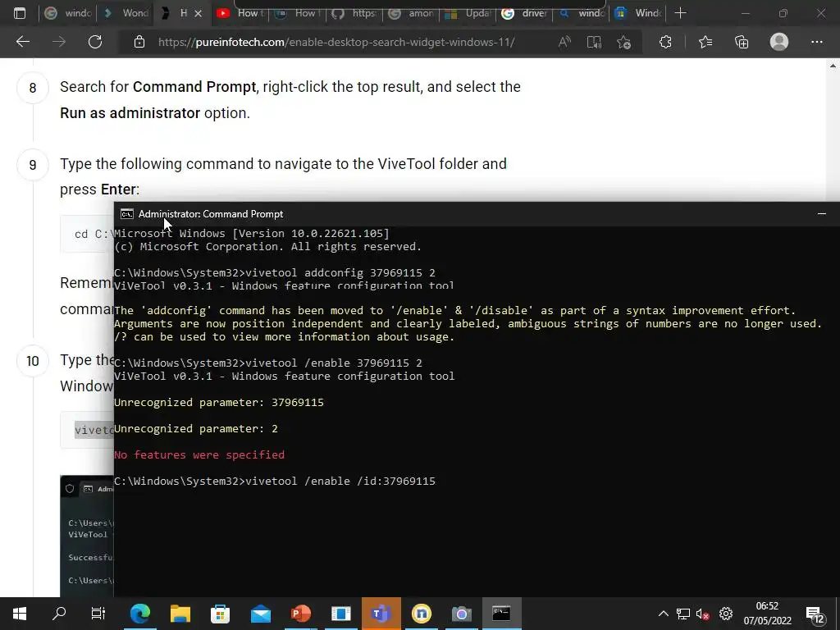Close the active pureinfotech tab
This screenshot has height=630, width=840.
[x=199, y=13]
